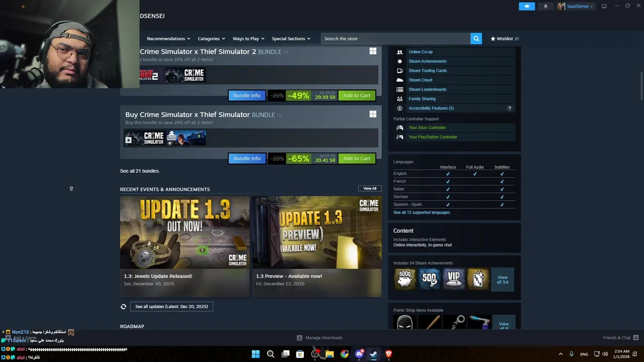Image resolution: width=644 pixels, height=362 pixels.
Task: Open Your PlayStation Controller link
Action: coord(433,137)
